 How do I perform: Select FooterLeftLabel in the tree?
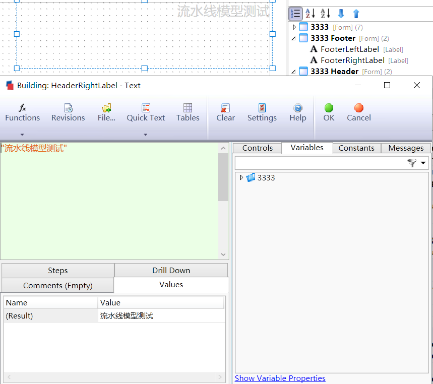[x=350, y=49]
